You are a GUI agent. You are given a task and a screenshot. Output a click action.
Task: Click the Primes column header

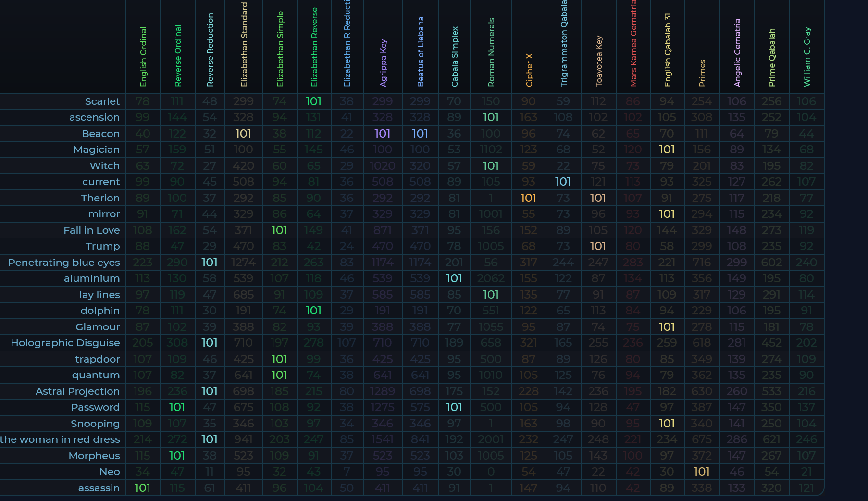(702, 73)
